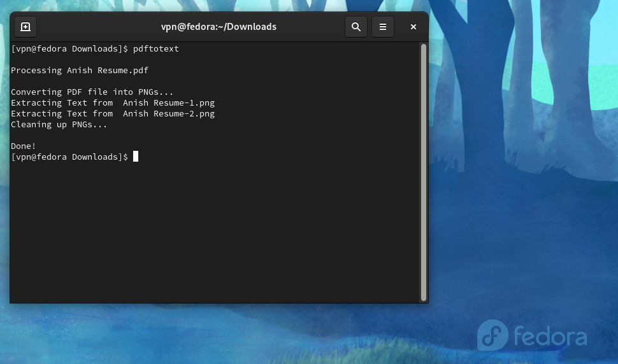This screenshot has height=364, width=618.
Task: Click the vpn@fedora:~/Downloads window title
Action: [219, 27]
